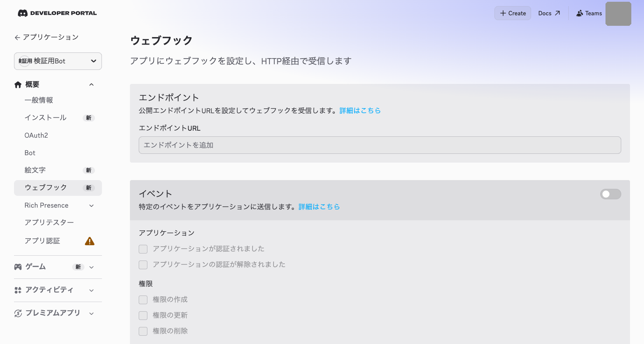Image resolution: width=644 pixels, height=344 pixels.
Task: Select ウェブフック in the sidebar
Action: point(58,188)
